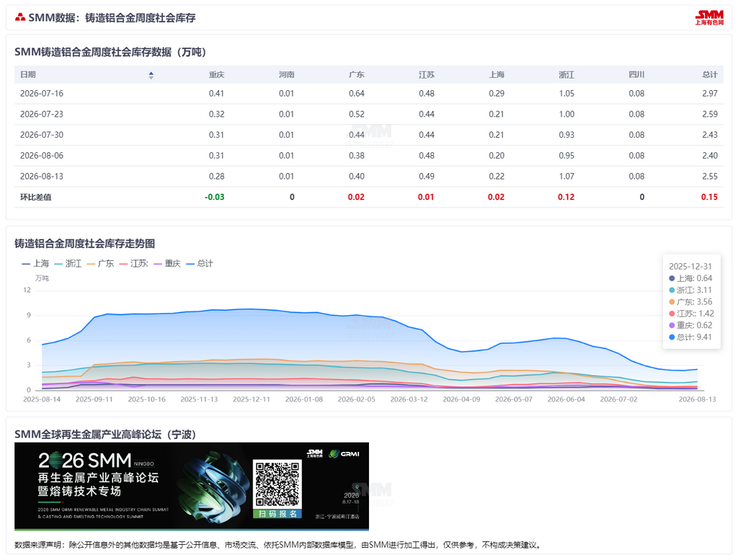Toggle the 江苏 series in the chart legend
738x560 pixels.
[x=133, y=264]
